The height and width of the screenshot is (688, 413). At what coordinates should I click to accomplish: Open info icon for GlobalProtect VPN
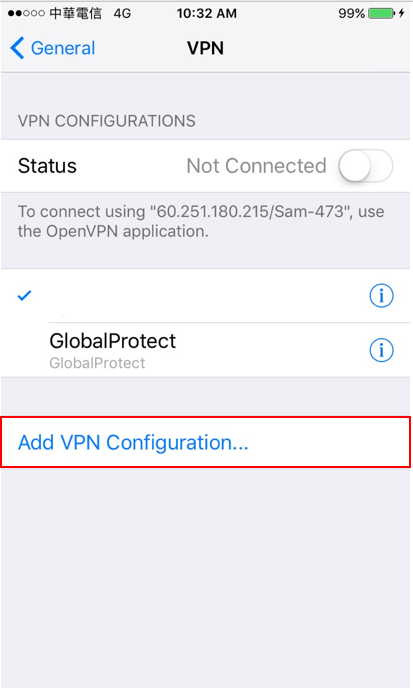pyautogui.click(x=381, y=350)
